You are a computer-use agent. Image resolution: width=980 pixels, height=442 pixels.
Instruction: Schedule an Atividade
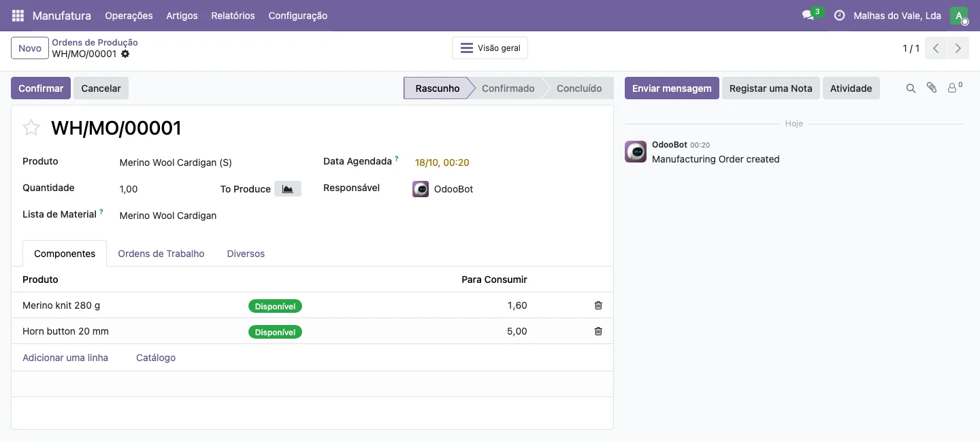tap(851, 88)
